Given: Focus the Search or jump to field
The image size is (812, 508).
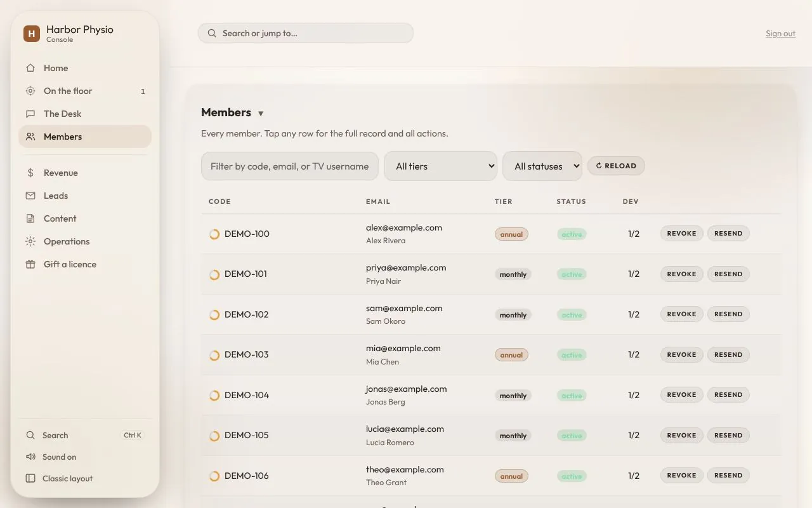Looking at the screenshot, I should point(306,33).
